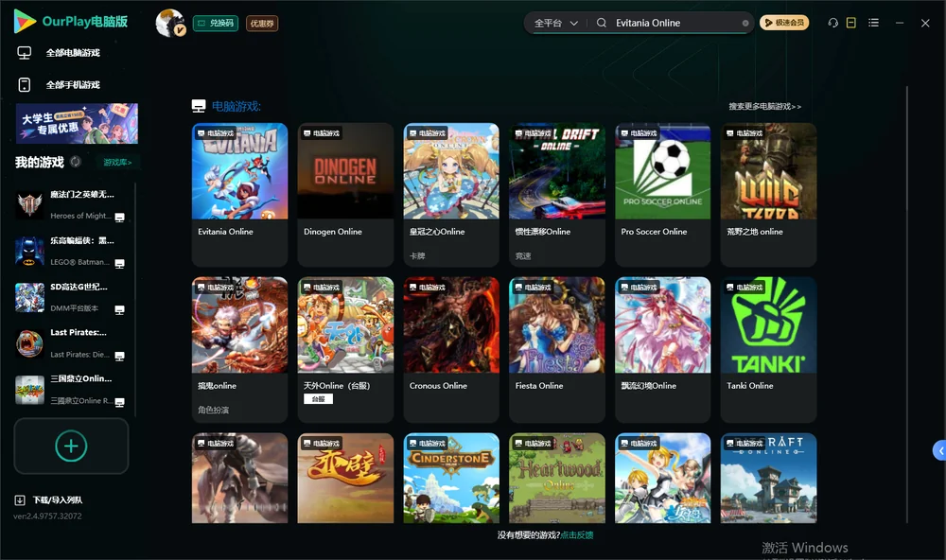Open the 全平台 platform dropdown

click(x=555, y=23)
